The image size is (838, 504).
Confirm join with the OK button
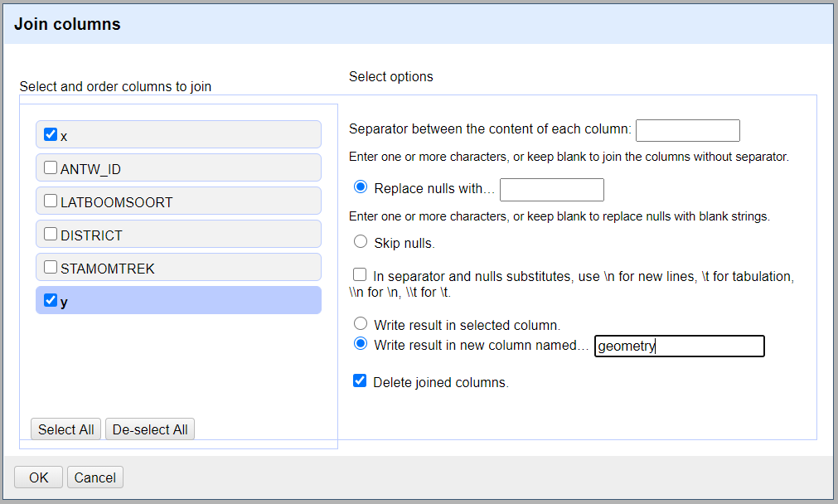tap(38, 477)
